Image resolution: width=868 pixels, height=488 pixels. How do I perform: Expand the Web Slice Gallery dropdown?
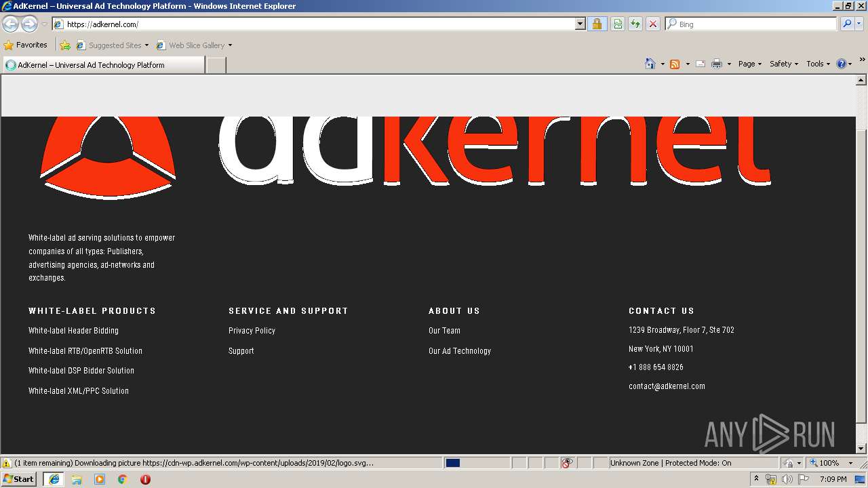tap(230, 45)
